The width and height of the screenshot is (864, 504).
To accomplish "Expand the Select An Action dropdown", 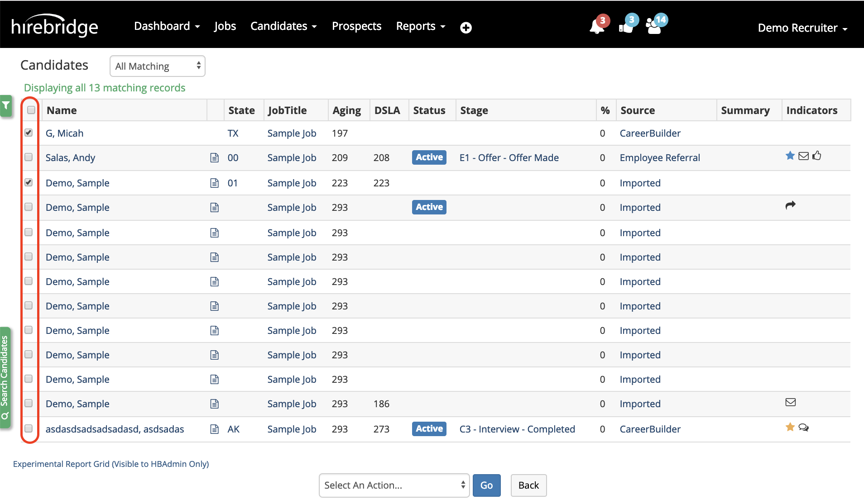I will pyautogui.click(x=394, y=485).
